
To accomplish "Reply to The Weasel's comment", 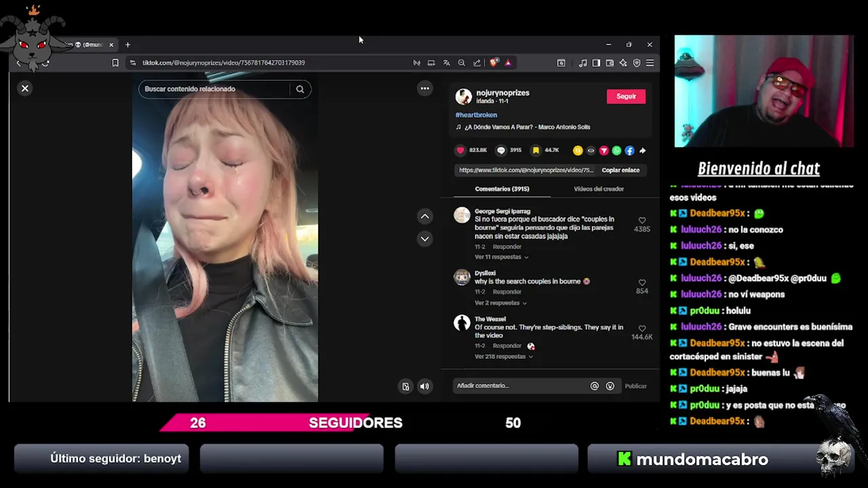I will [507, 346].
